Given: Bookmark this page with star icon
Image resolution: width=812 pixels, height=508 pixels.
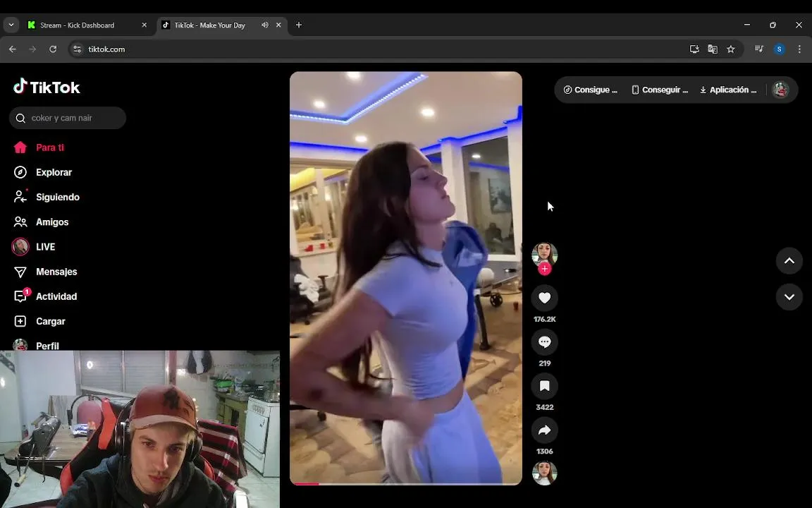Looking at the screenshot, I should pyautogui.click(x=731, y=49).
